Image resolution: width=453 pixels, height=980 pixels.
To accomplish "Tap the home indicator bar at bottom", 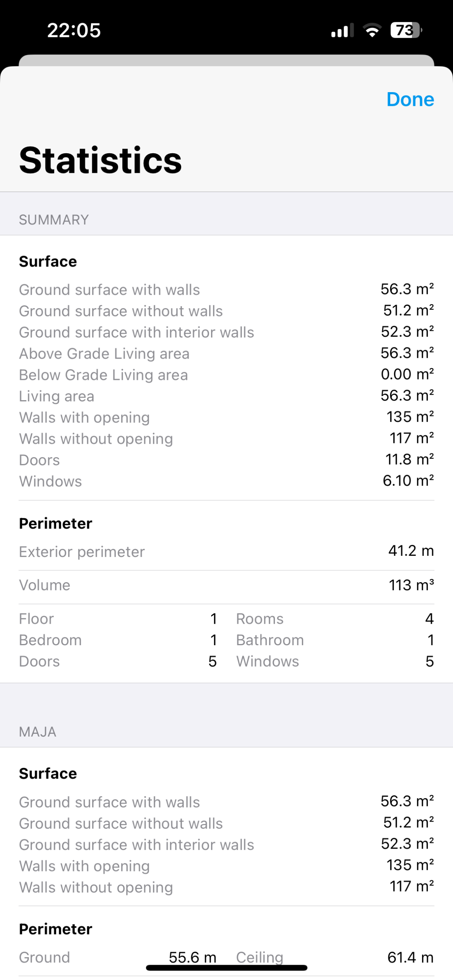I will [x=226, y=968].
